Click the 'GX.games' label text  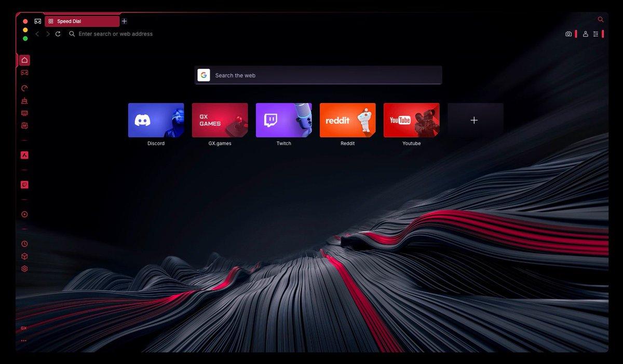[220, 144]
